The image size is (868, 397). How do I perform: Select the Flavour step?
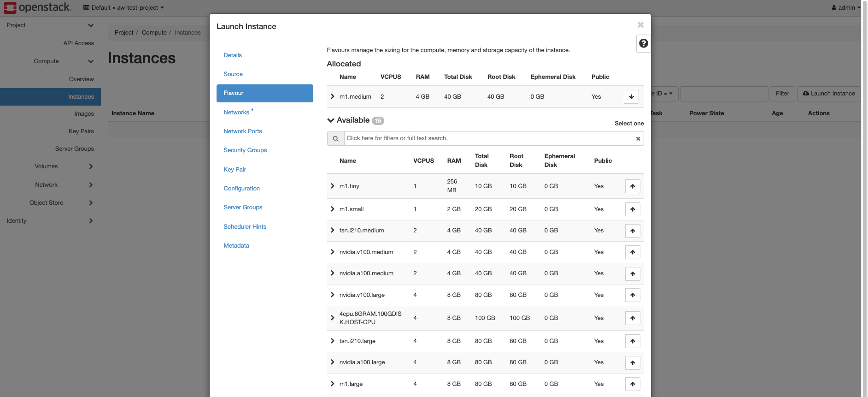(x=265, y=93)
